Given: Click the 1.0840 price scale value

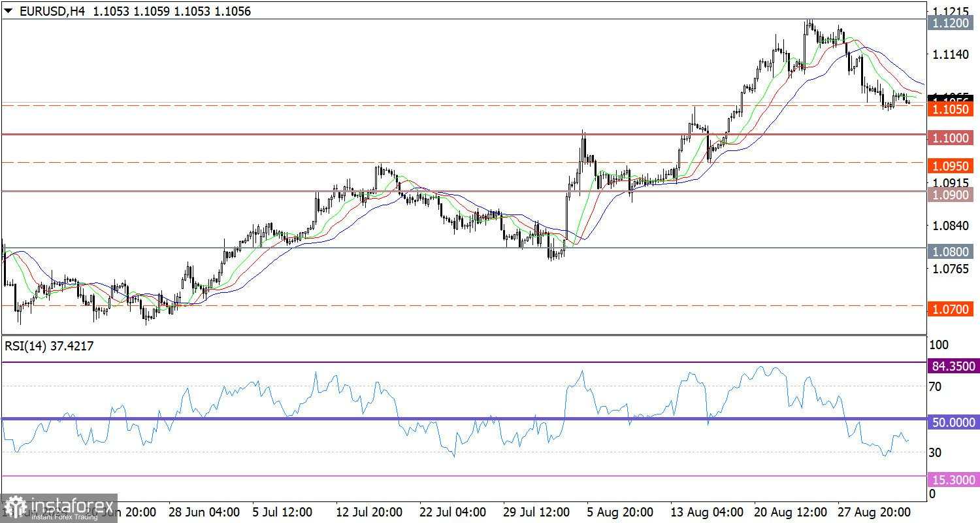Looking at the screenshot, I should pyautogui.click(x=951, y=226).
